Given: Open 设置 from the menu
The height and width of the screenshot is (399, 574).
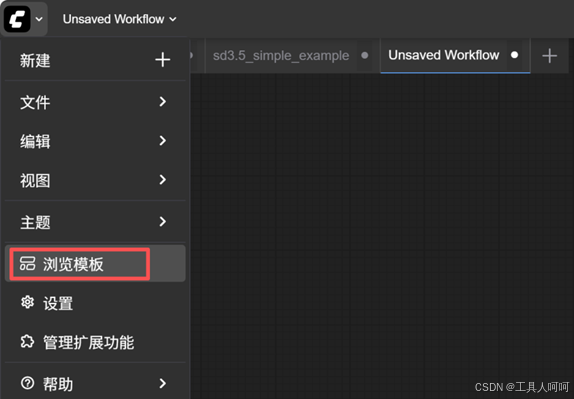Looking at the screenshot, I should click(x=95, y=303).
